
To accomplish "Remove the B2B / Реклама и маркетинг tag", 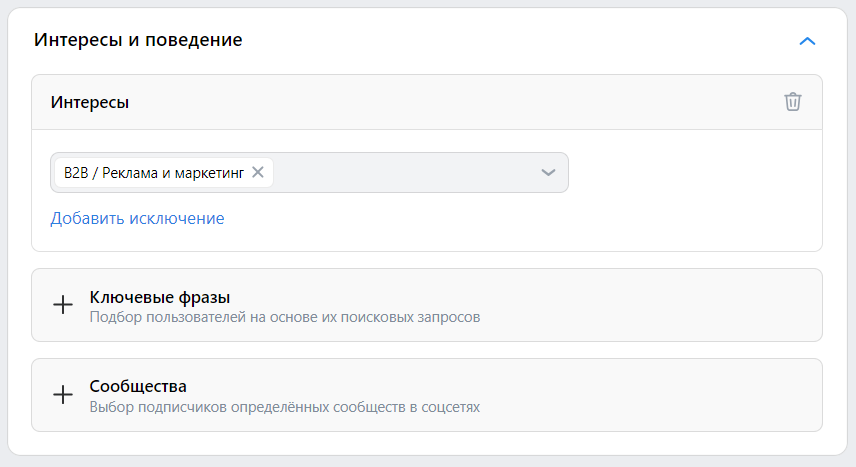I will 258,173.
